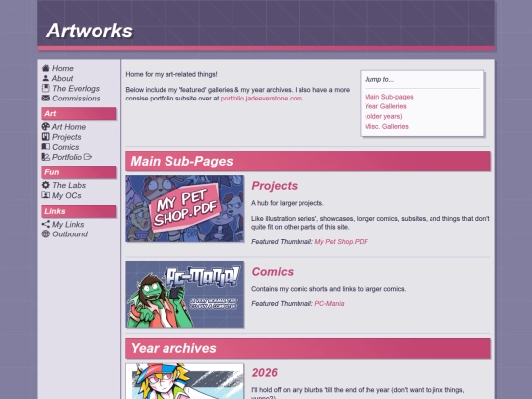Open the Portfolio sidebar link
Image resolution: width=532 pixels, height=399 pixels.
[67, 157]
